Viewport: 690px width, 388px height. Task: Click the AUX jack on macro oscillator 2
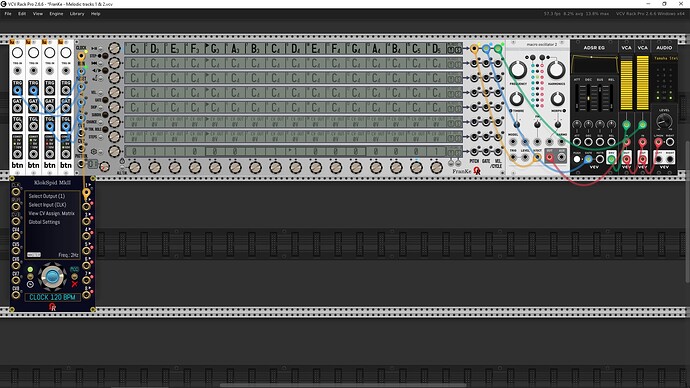coord(562,157)
